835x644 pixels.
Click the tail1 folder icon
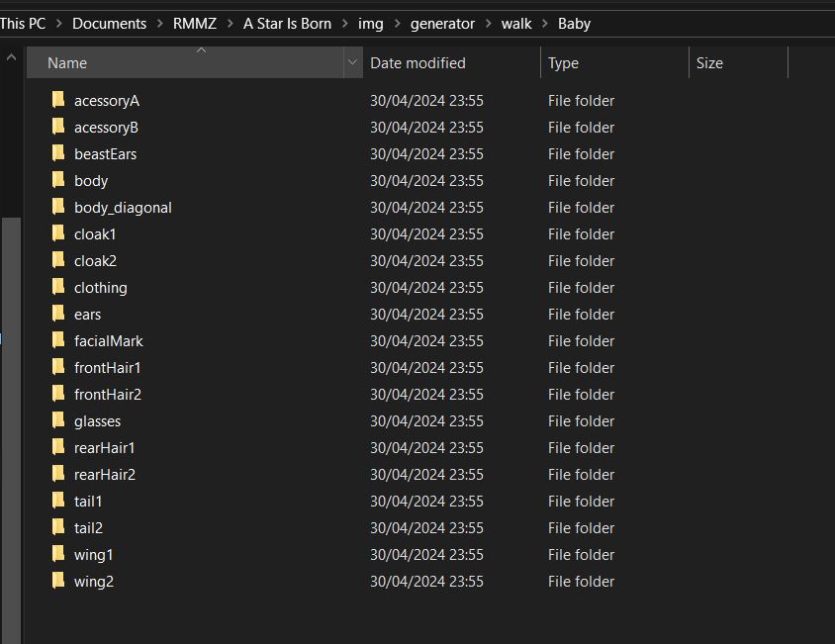pos(58,501)
